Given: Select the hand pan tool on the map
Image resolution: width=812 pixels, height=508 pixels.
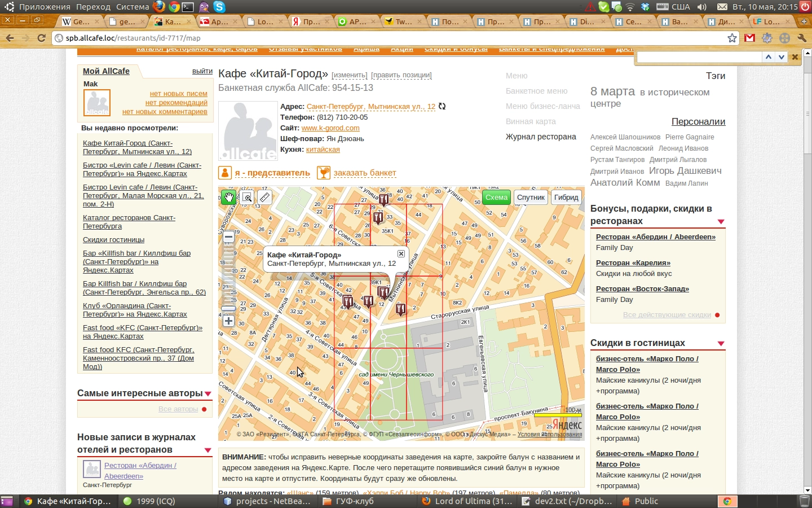Looking at the screenshot, I should point(228,197).
